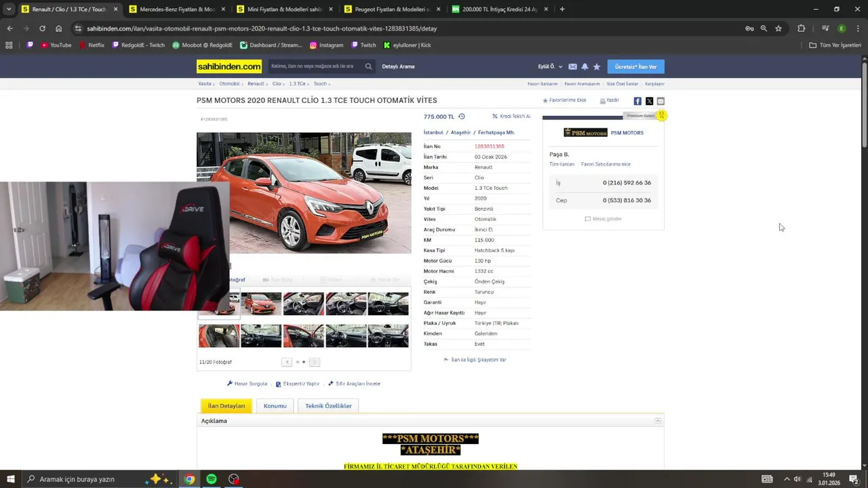
Task: Open the Chrome profile avatar E
Action: (x=842, y=28)
